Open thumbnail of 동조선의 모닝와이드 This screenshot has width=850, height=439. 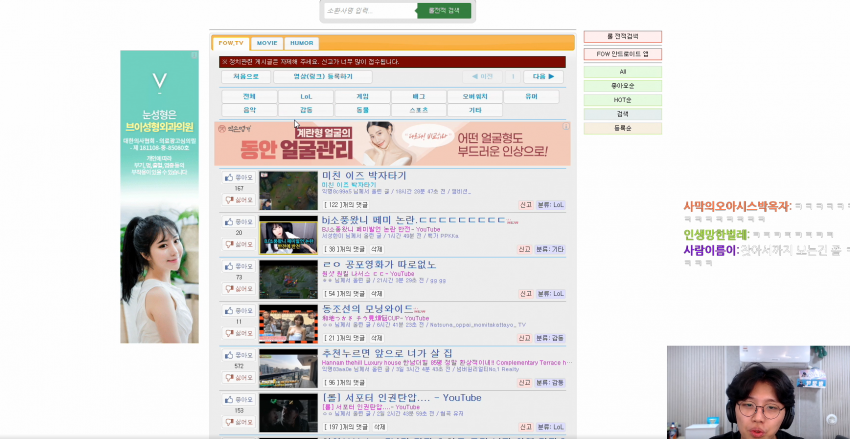(x=288, y=324)
